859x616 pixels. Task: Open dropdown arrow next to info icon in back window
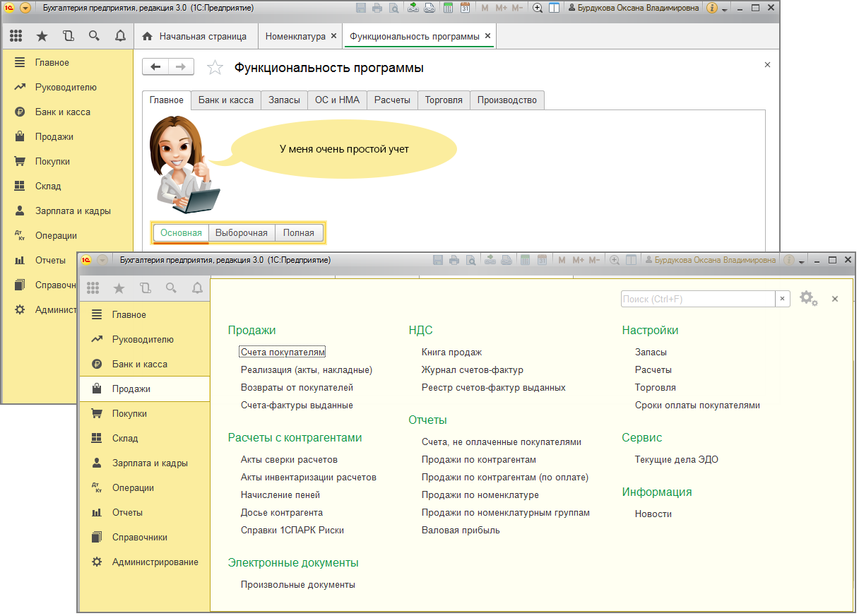click(x=725, y=9)
